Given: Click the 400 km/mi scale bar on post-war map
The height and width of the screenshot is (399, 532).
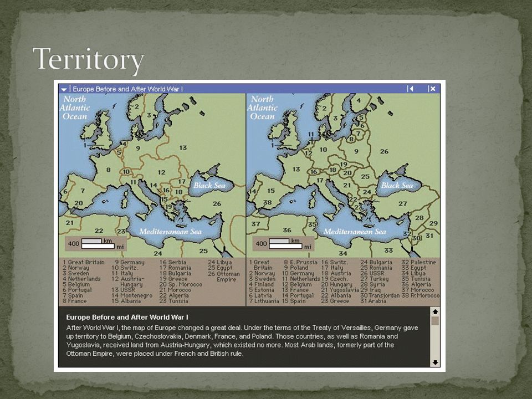Looking at the screenshot, I should 283,244.
